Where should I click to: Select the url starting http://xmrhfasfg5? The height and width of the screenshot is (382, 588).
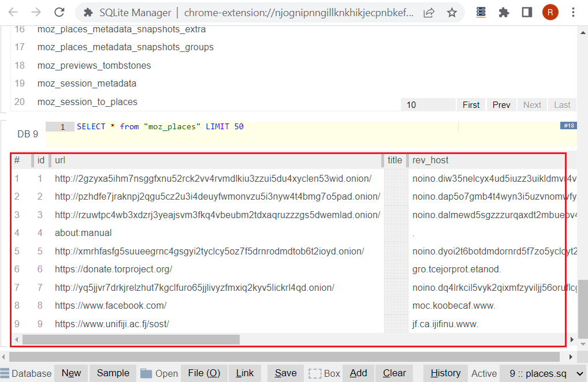pos(209,251)
